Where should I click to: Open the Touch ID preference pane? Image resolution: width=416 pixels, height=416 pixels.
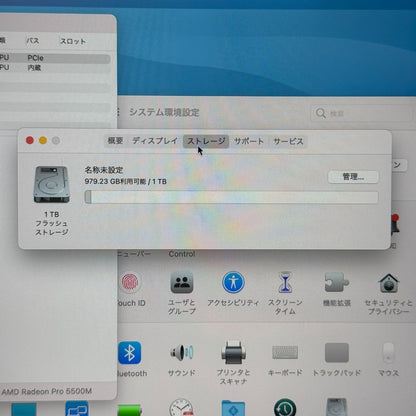tap(130, 283)
